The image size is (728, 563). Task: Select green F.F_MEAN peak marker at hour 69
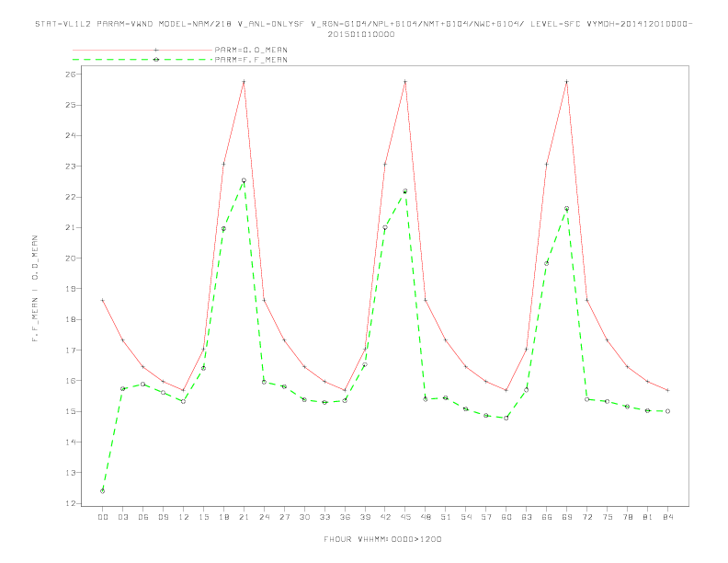(x=567, y=209)
